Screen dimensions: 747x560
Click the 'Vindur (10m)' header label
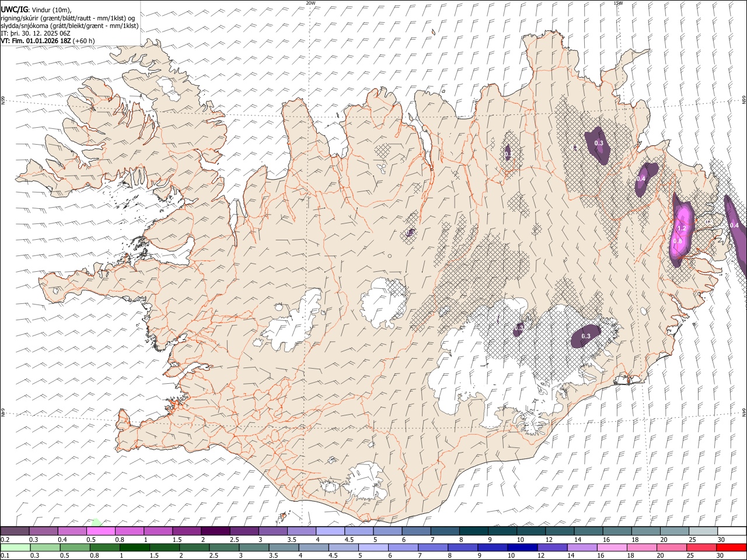pos(50,10)
